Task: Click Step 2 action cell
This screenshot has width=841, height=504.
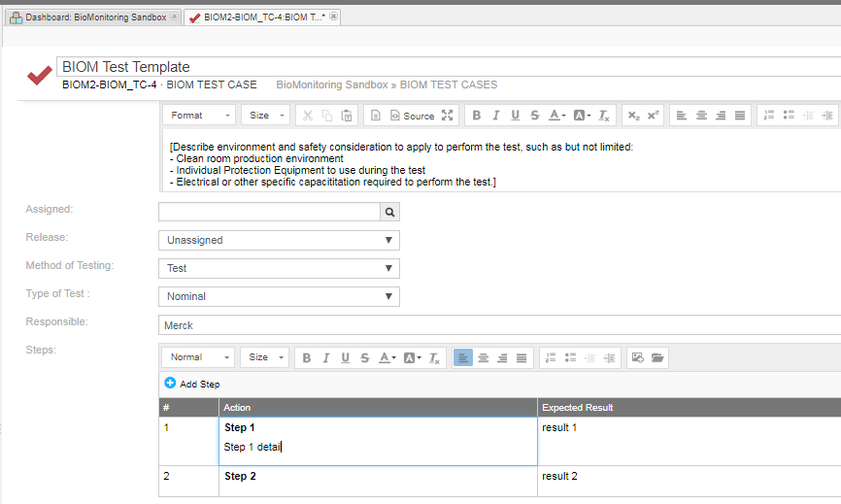Action: click(x=378, y=481)
